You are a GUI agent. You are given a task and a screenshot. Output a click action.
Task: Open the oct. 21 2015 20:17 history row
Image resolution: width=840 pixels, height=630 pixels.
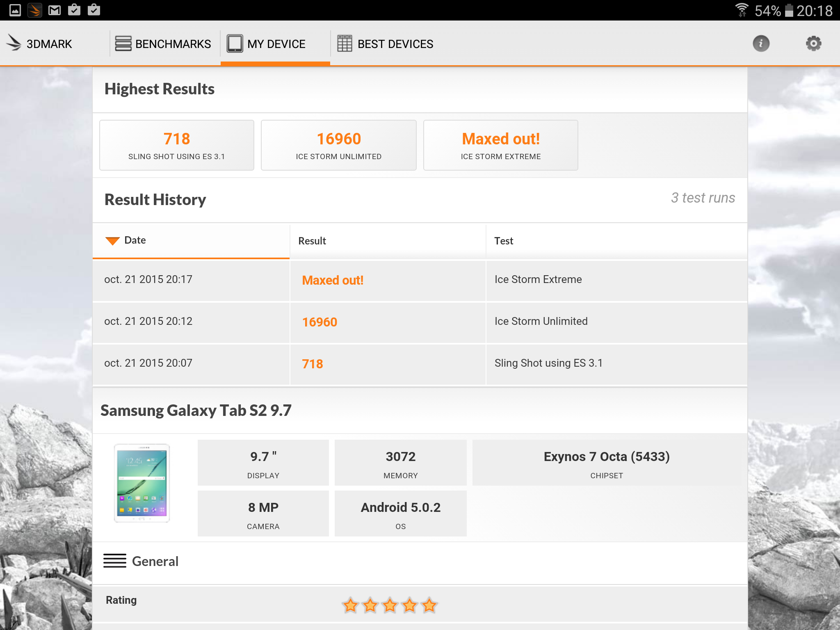click(x=420, y=280)
